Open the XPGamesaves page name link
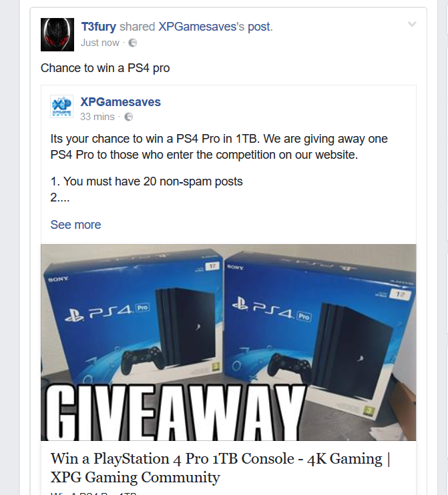 pos(120,102)
